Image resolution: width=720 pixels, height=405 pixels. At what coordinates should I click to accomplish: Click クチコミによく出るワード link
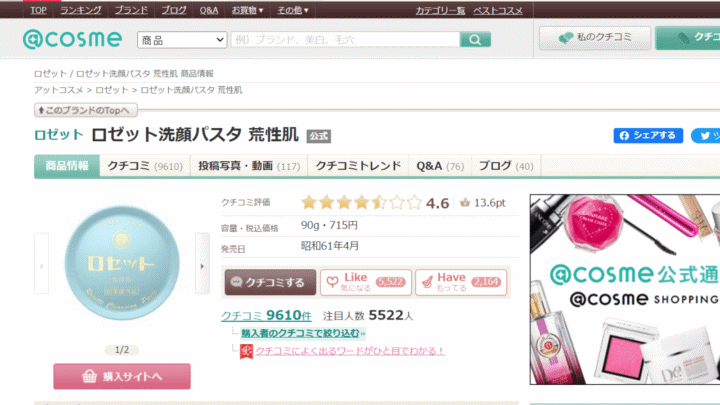[x=350, y=351]
